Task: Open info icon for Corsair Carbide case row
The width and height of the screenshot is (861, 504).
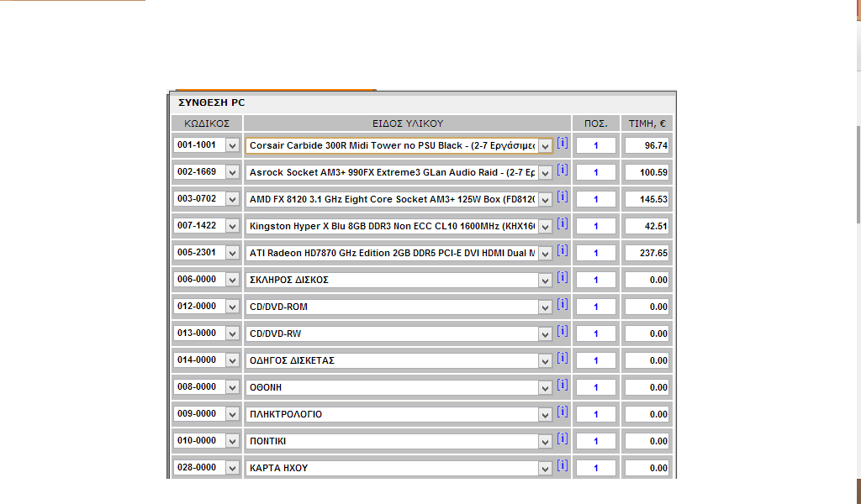Action: [x=563, y=143]
